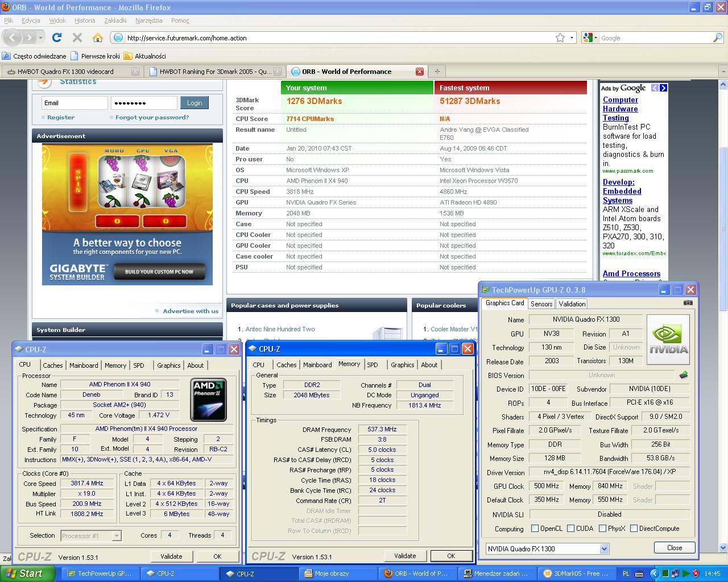This screenshot has width=728, height=582.
Task: Click the Firefox forward navigation arrow
Action: (29, 38)
